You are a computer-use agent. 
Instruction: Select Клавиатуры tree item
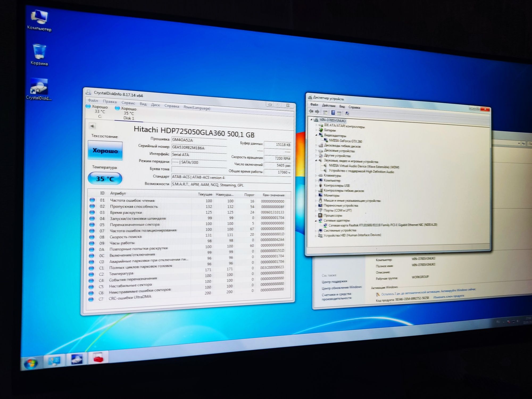(x=332, y=176)
